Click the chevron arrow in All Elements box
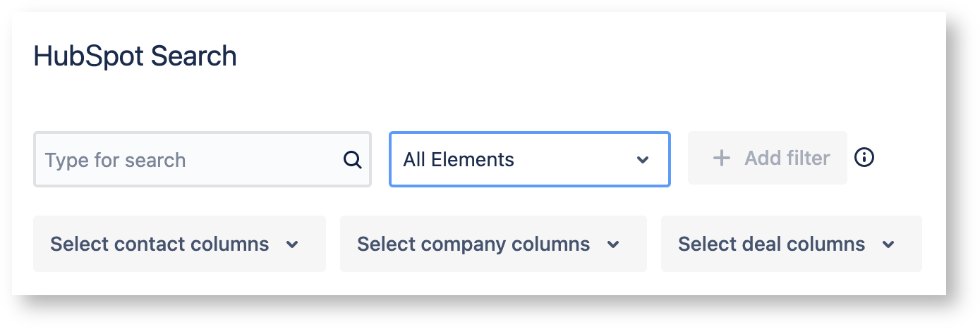The image size is (980, 329). coord(643,160)
